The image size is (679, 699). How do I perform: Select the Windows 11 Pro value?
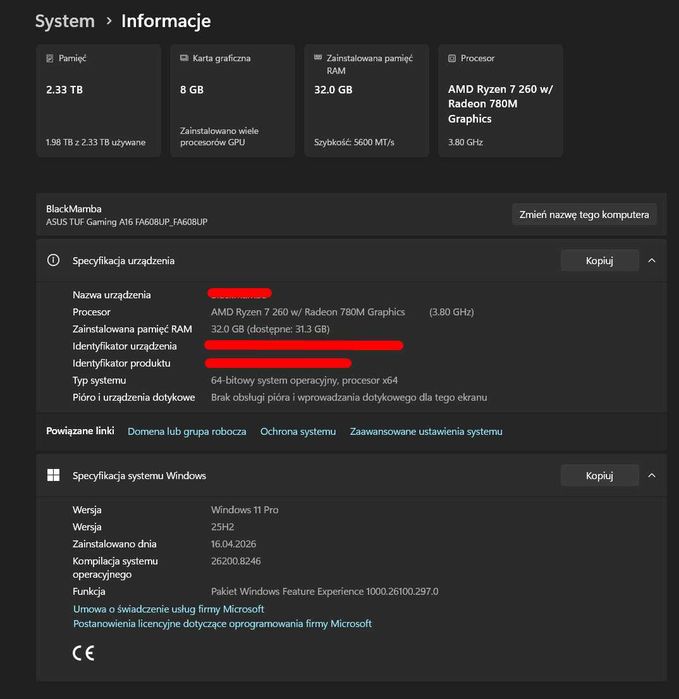pos(244,510)
